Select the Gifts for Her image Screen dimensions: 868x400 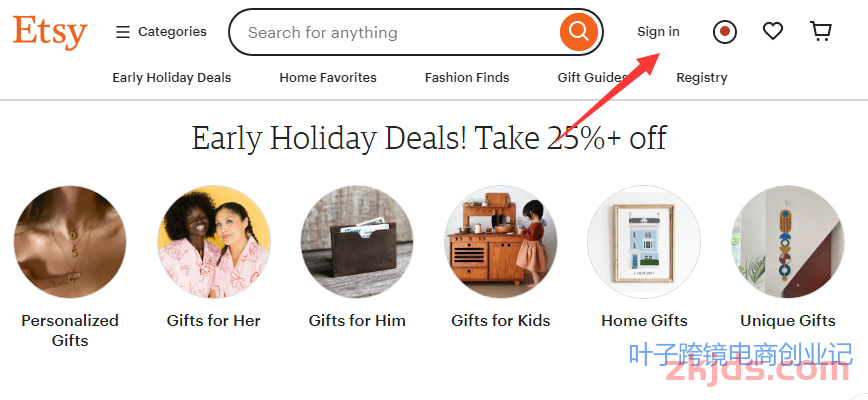(214, 242)
